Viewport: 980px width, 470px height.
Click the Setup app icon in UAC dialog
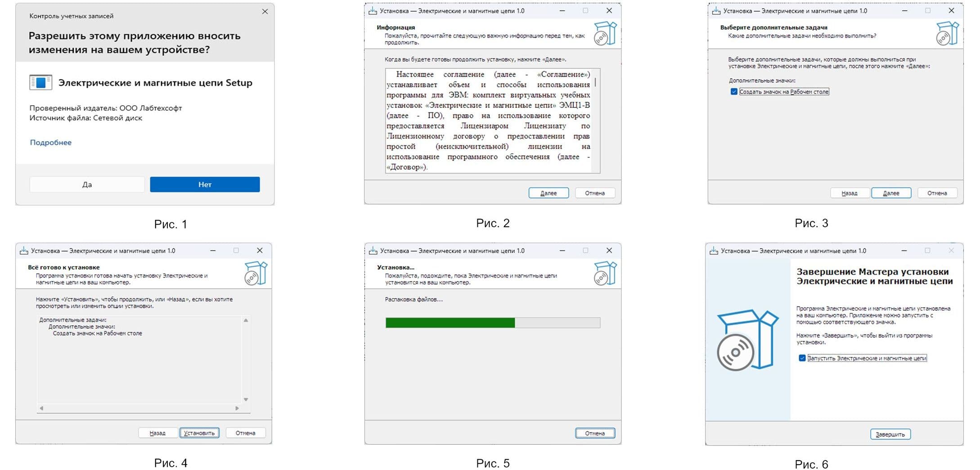click(40, 83)
